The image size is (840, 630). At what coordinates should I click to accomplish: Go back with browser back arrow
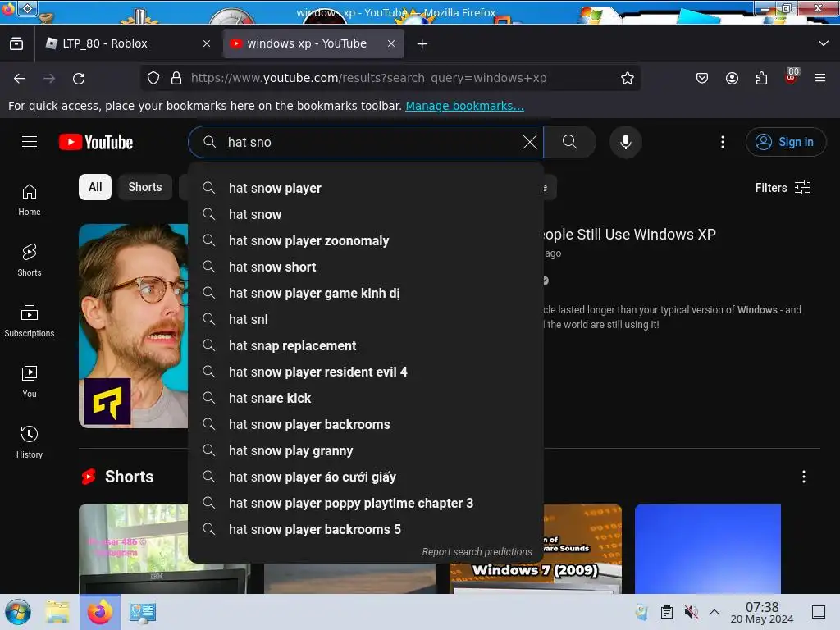click(20, 78)
